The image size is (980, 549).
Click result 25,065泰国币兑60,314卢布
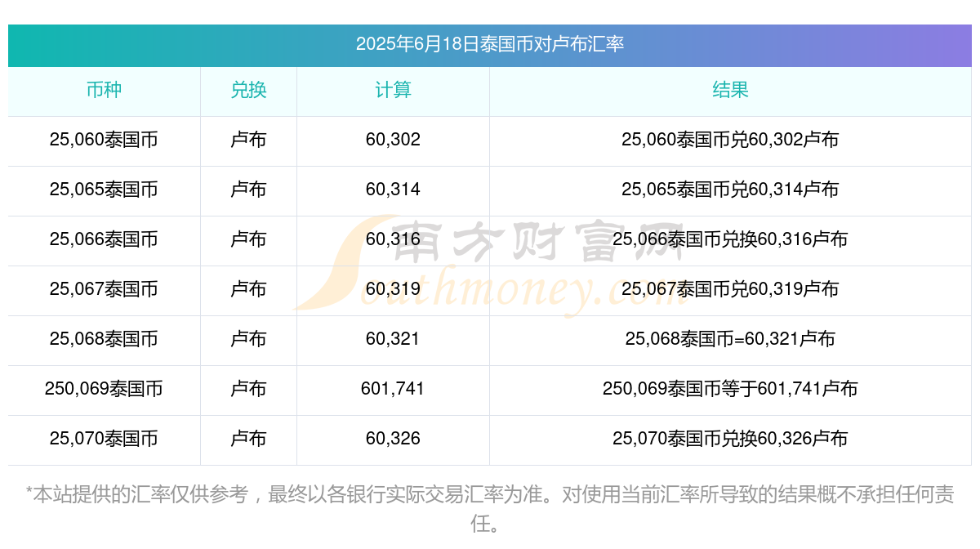(x=730, y=190)
